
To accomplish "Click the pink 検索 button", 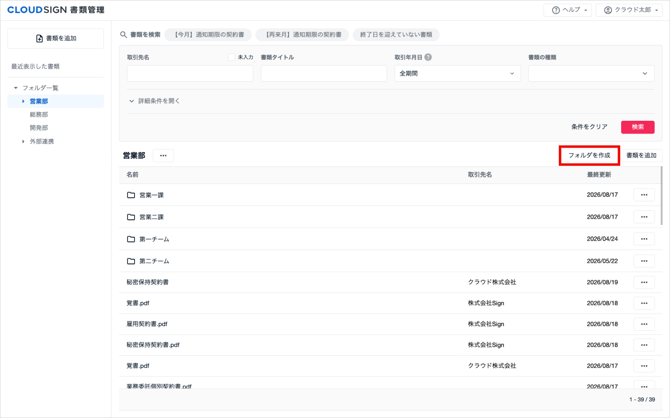I will tap(638, 127).
